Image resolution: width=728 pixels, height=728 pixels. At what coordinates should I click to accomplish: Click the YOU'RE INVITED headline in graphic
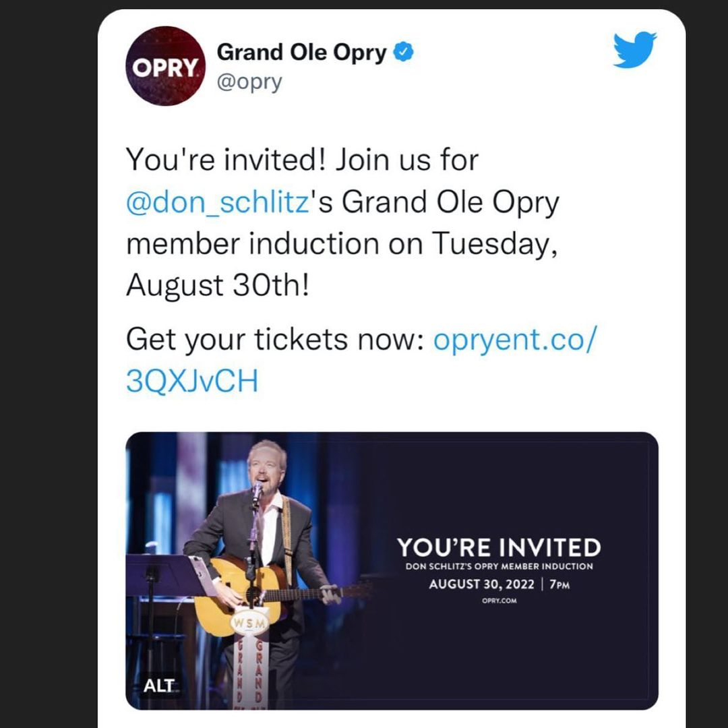(x=499, y=547)
